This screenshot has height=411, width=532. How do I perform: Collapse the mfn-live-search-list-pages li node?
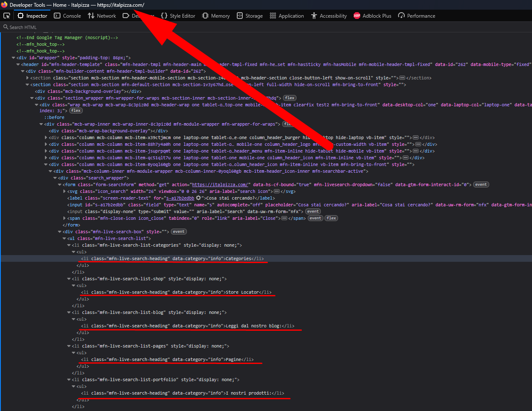coord(69,346)
